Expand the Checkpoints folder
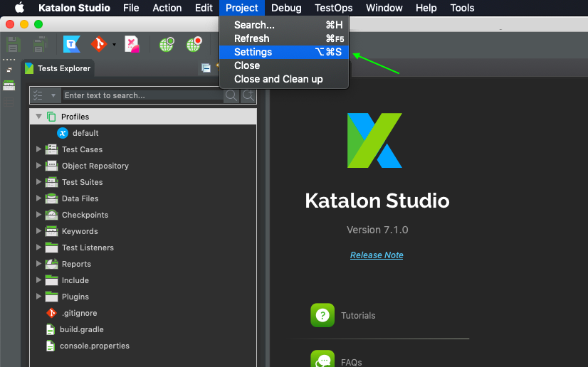Screen dimensions: 588x367 click(x=38, y=215)
